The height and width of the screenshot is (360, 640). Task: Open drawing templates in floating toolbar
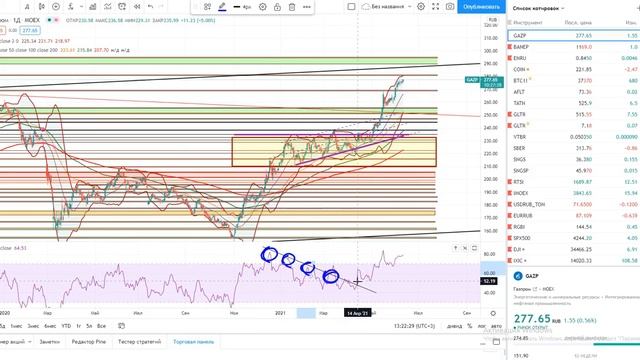(207, 7)
